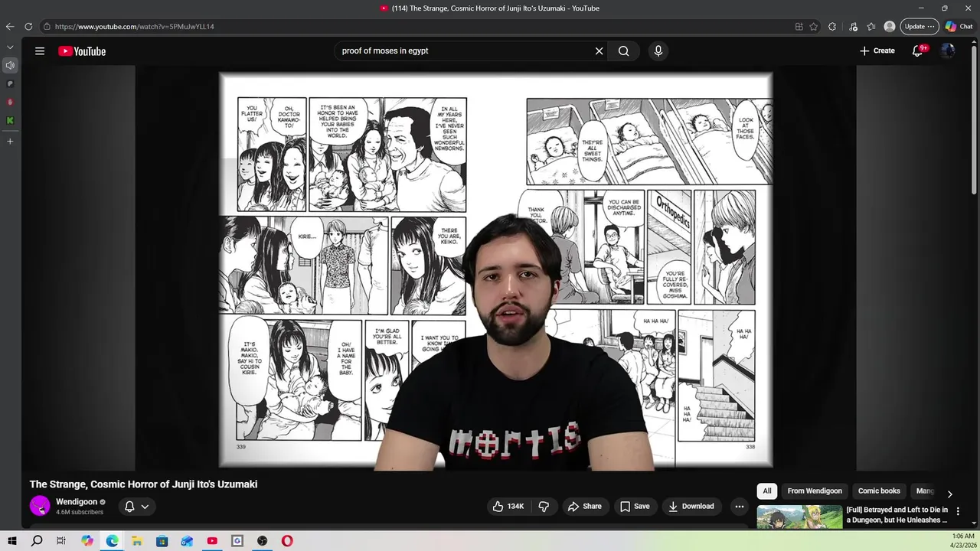Filter suggestions by Comic books
Screen dimensions: 980x551
(x=879, y=491)
